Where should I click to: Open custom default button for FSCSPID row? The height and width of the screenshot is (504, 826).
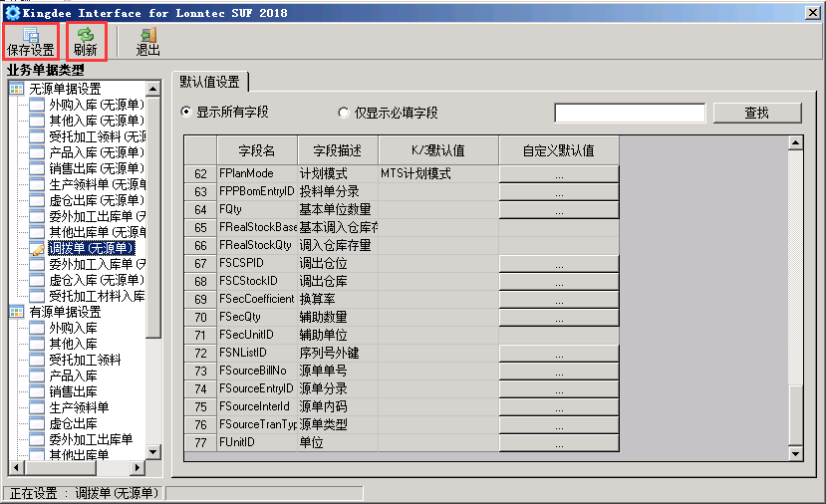point(559,263)
